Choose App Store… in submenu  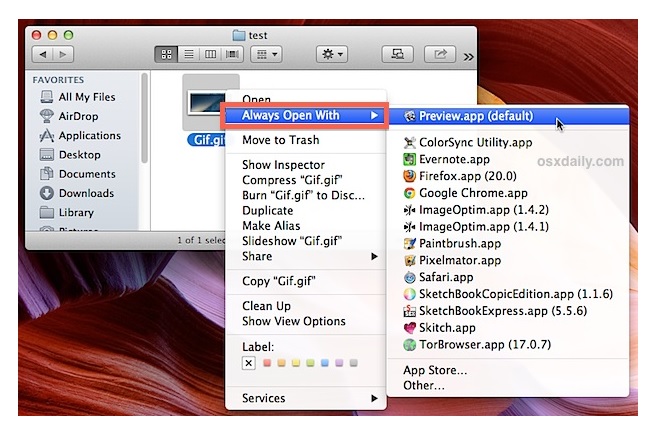tap(508, 370)
